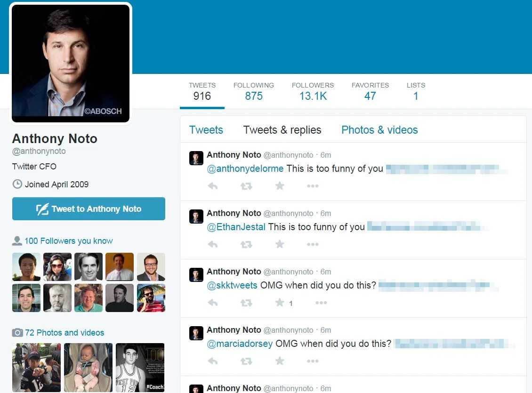
Task: Reply to the @anthonydelorme tweet
Action: (x=213, y=186)
